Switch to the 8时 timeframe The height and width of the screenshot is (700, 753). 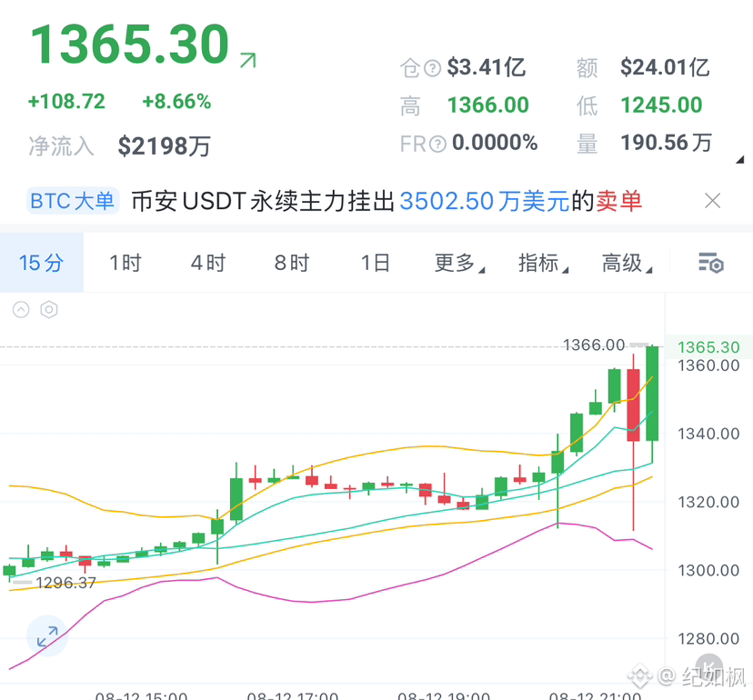tap(292, 263)
